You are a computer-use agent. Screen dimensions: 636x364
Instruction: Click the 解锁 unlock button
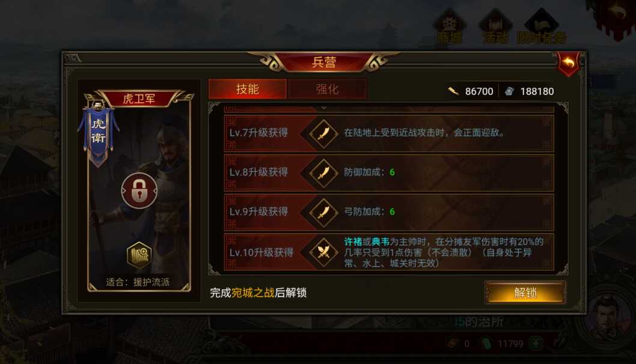pyautogui.click(x=525, y=293)
